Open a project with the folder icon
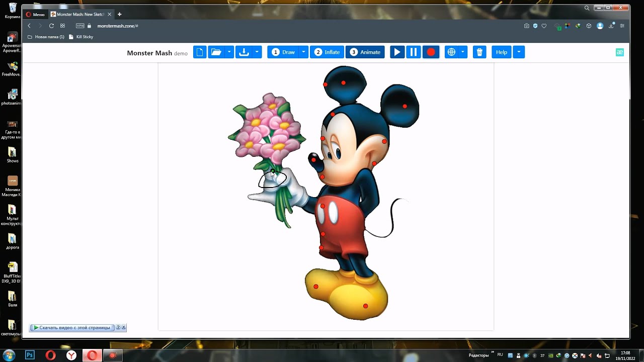Screen dimensions: 644x362 (x=216, y=52)
